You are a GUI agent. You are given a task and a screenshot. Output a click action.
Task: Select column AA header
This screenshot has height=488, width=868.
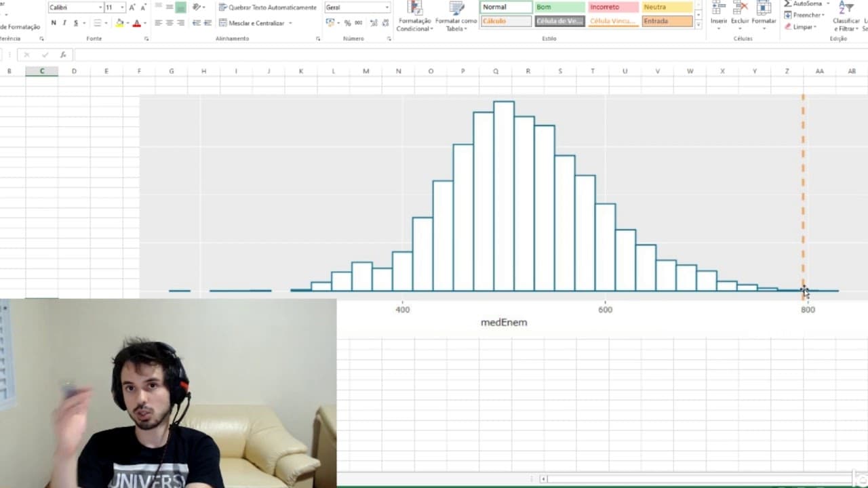click(820, 71)
